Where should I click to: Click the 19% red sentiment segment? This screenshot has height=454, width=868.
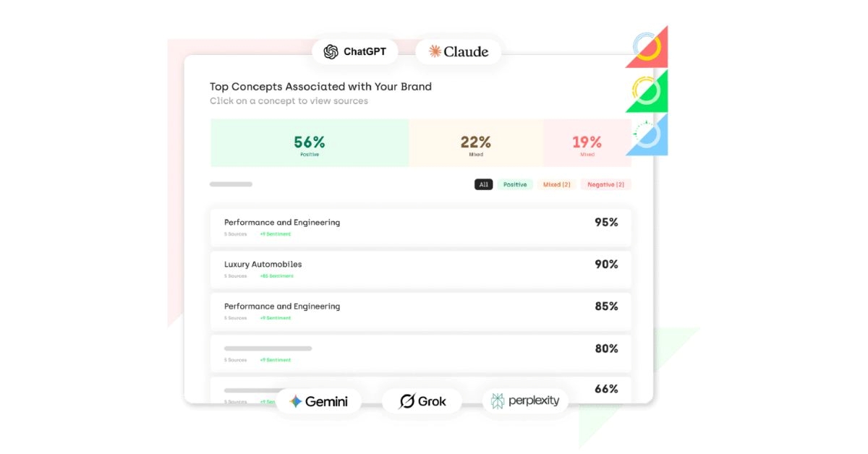[587, 143]
